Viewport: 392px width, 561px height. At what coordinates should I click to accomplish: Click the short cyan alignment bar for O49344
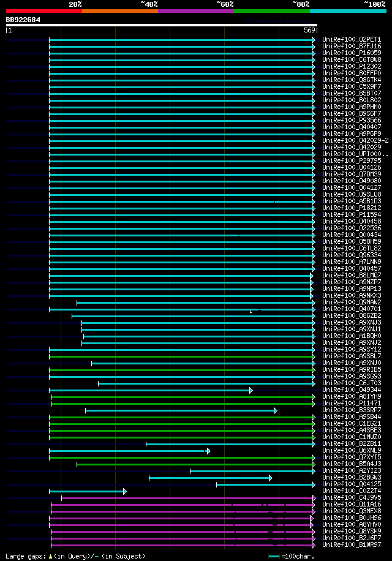pyautogui.click(x=151, y=390)
